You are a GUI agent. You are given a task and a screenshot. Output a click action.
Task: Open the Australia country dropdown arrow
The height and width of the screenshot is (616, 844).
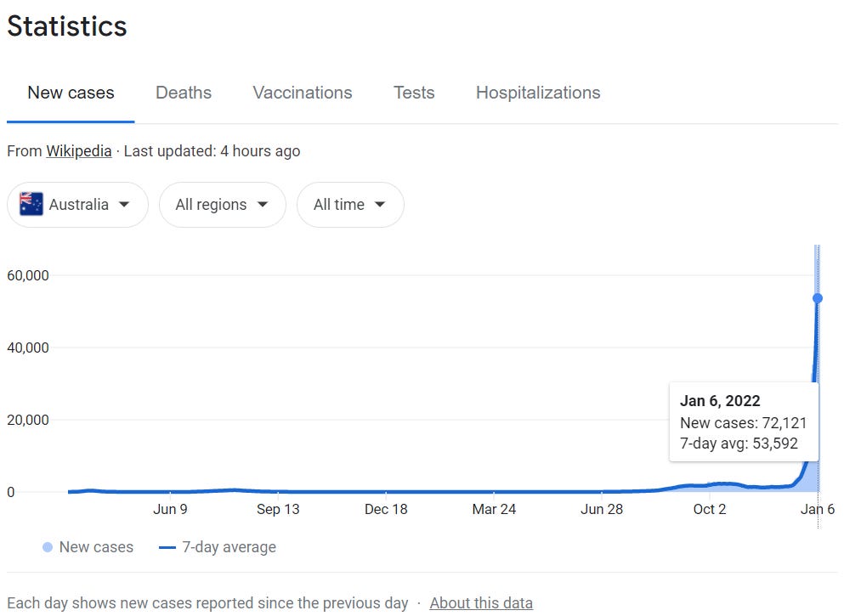[125, 205]
